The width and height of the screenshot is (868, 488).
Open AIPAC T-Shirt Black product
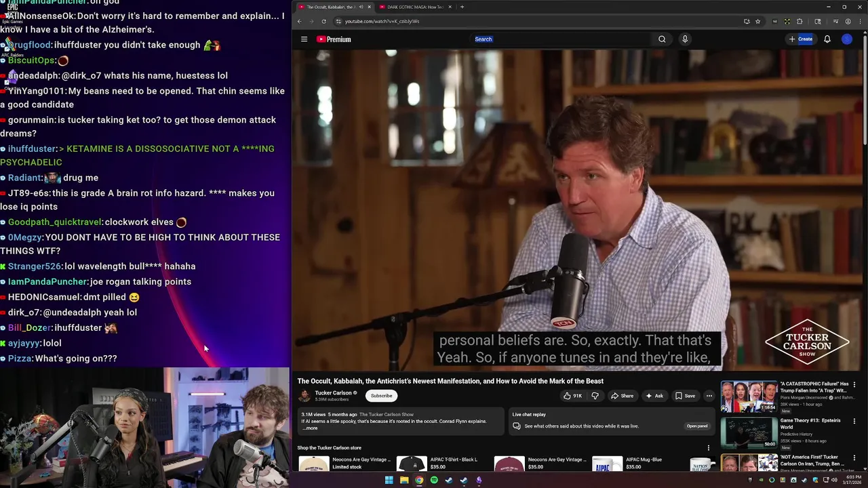[x=454, y=460]
